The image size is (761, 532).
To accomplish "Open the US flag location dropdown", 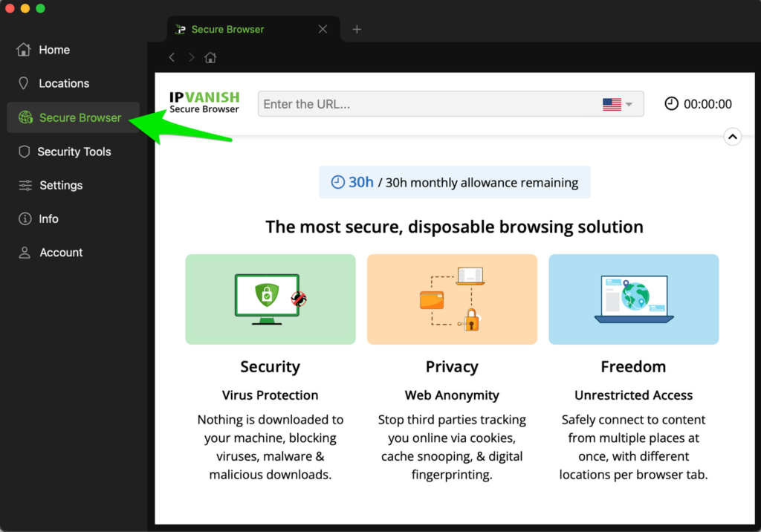I will click(618, 104).
